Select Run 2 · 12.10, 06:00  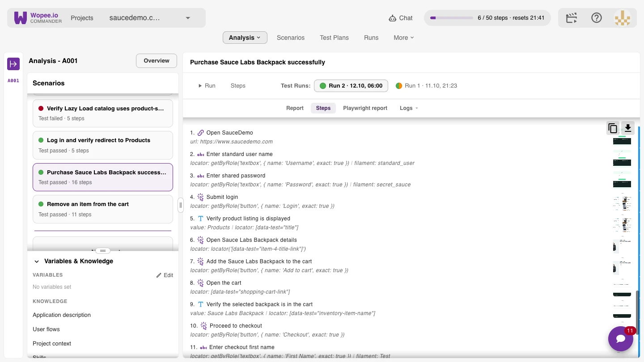click(x=351, y=86)
